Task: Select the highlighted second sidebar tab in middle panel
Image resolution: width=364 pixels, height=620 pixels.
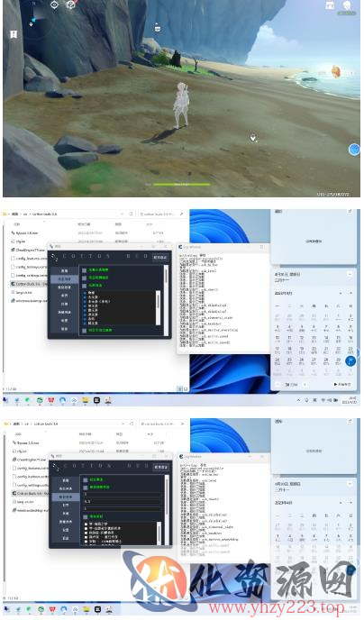Action: pyautogui.click(x=65, y=279)
